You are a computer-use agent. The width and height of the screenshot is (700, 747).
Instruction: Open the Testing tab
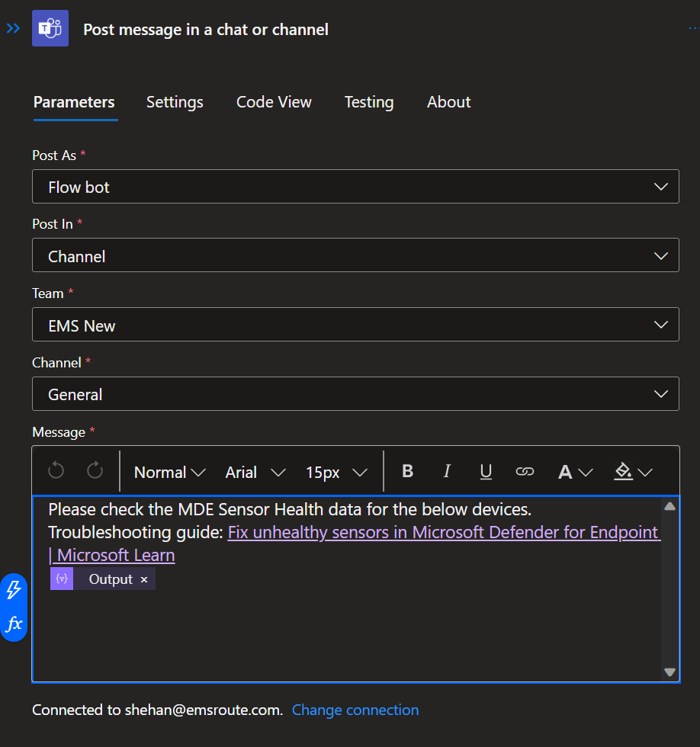pyautogui.click(x=369, y=101)
